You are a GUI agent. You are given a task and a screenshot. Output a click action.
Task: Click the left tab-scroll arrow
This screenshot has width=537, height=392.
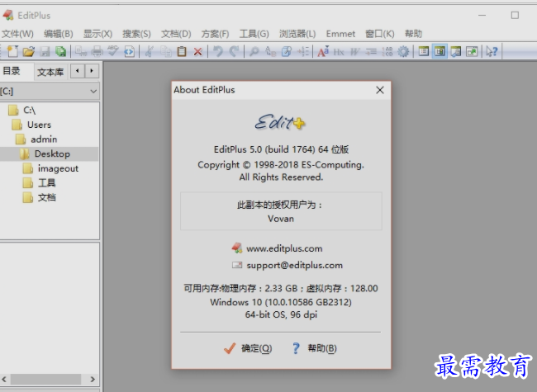click(78, 71)
